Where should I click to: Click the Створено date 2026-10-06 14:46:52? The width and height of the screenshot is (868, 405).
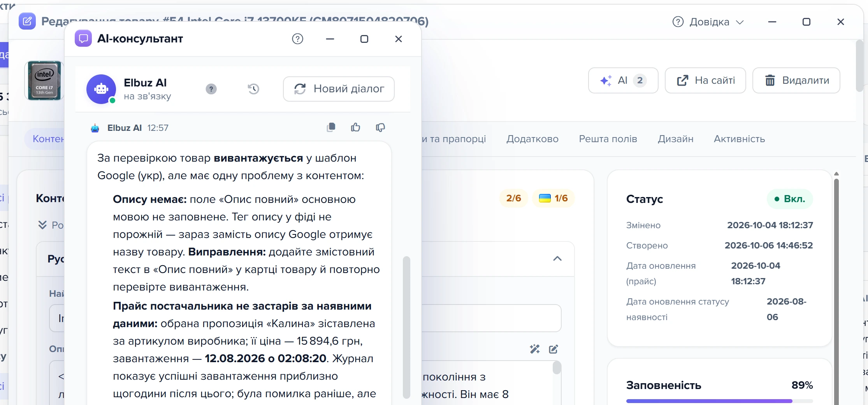point(769,245)
